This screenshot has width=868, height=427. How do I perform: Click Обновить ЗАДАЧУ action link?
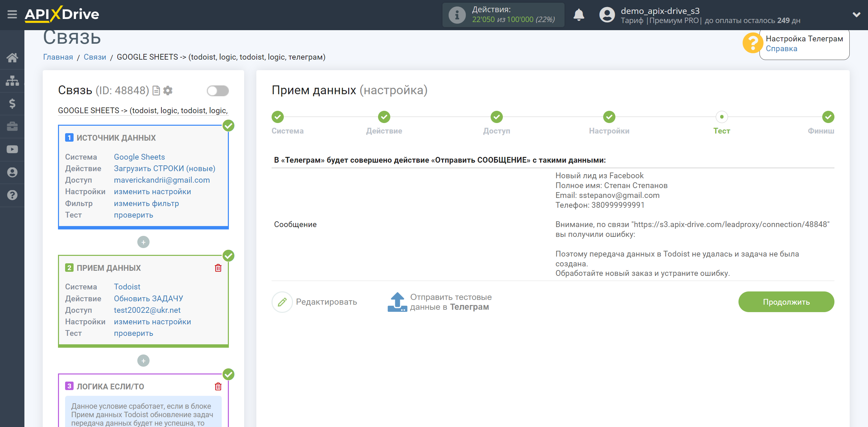click(148, 299)
